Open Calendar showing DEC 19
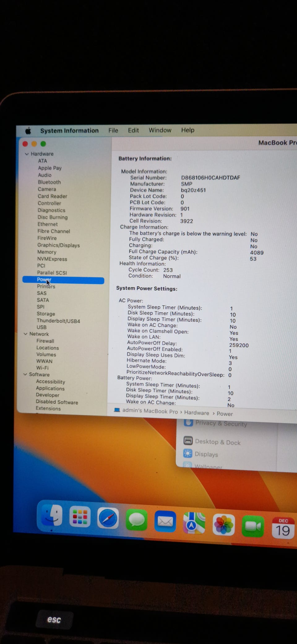 pyautogui.click(x=283, y=528)
